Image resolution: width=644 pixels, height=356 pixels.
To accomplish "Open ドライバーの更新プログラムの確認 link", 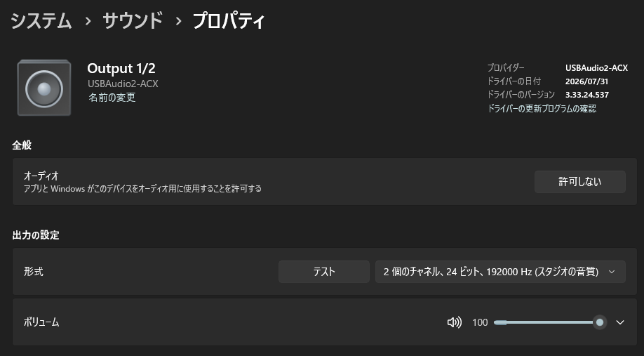I will 542,109.
